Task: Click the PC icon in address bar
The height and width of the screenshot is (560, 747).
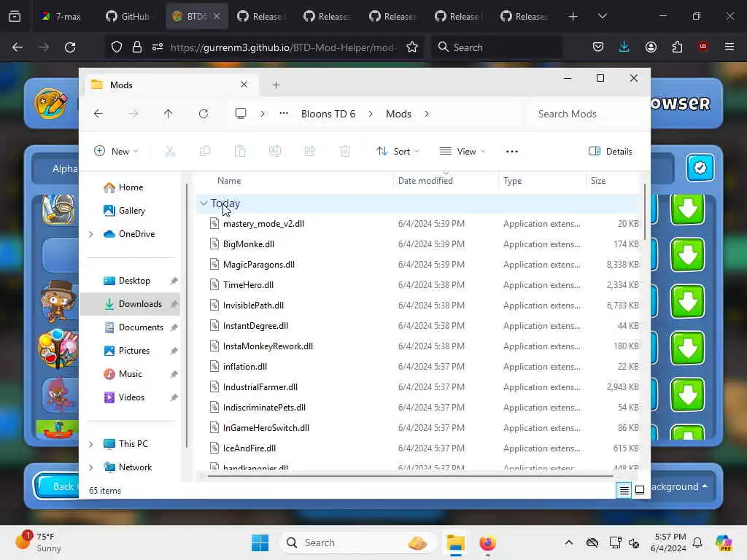Action: pyautogui.click(x=241, y=114)
